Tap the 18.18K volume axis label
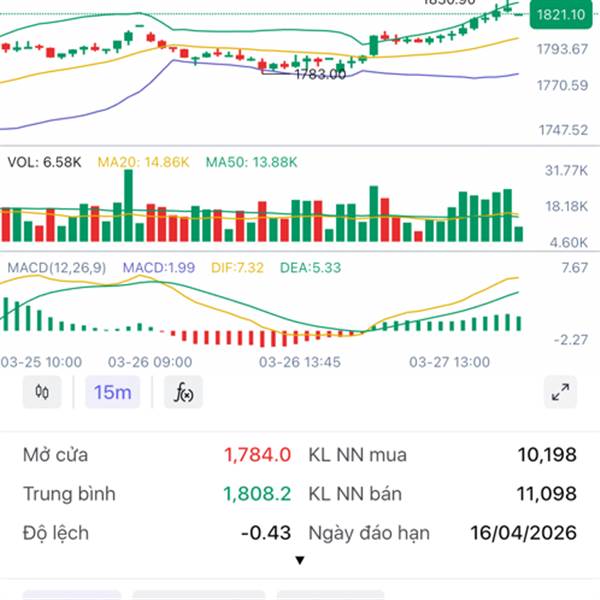600x600 pixels. click(x=566, y=207)
